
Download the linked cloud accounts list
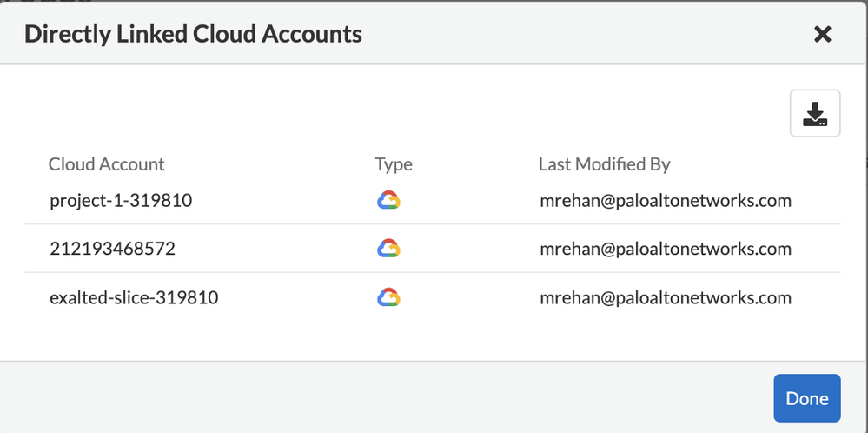pyautogui.click(x=814, y=114)
